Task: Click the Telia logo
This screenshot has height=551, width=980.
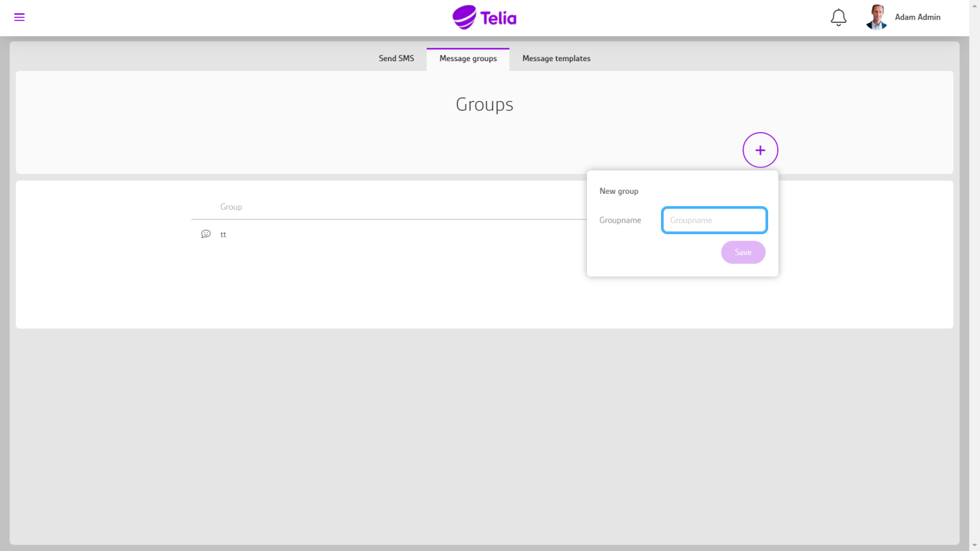Action: pos(484,17)
